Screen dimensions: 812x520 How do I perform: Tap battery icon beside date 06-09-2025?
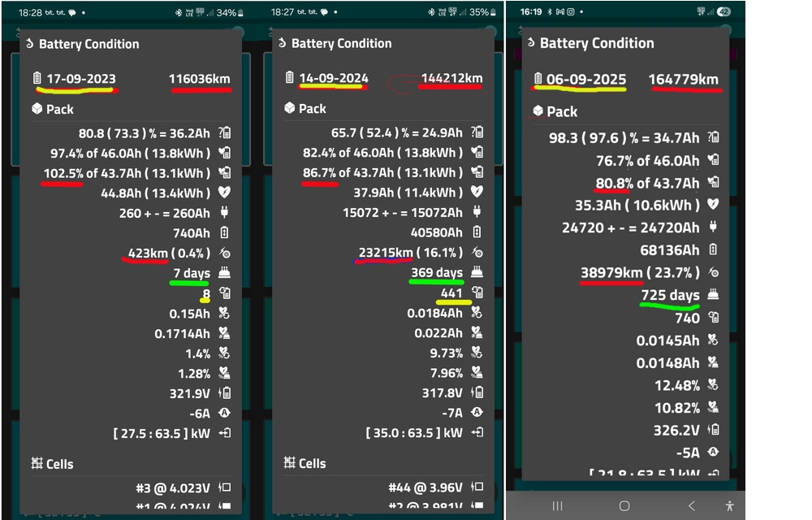point(538,78)
